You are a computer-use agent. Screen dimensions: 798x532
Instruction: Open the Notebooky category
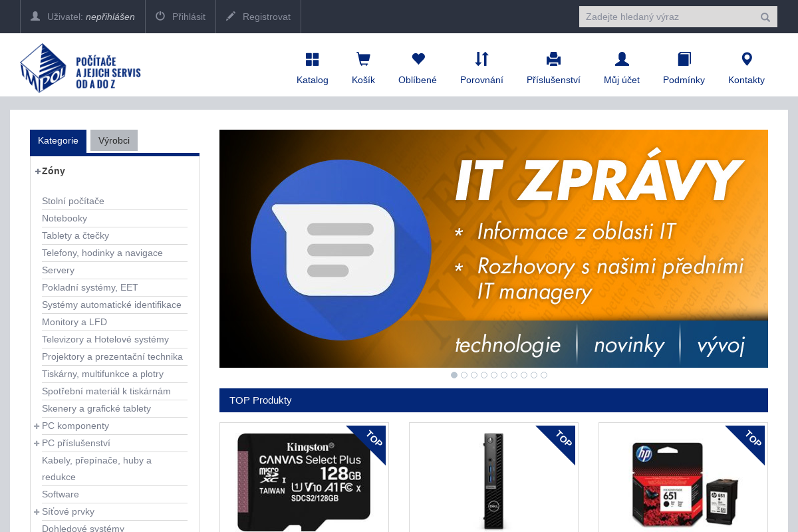[x=65, y=218]
